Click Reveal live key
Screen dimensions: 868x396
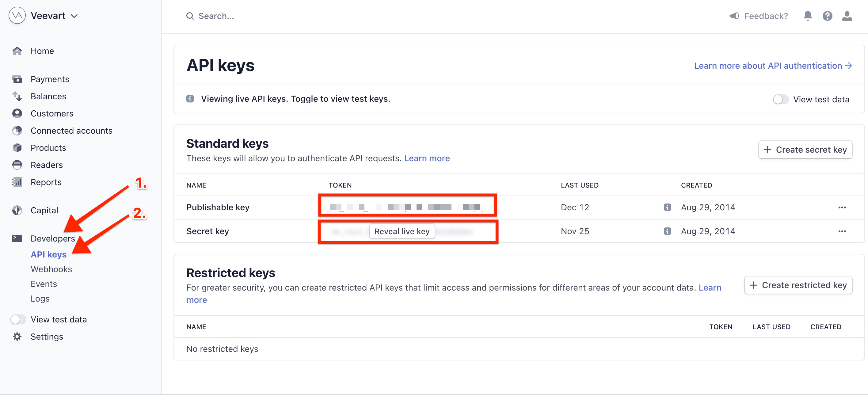pos(402,231)
